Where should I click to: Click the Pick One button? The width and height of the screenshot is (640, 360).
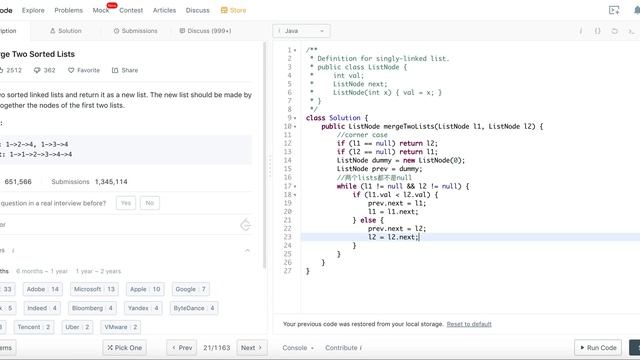(124, 348)
